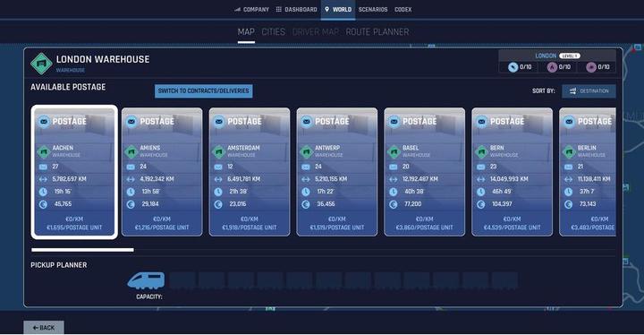
Task: Click the first empty pickup planner wagon slot
Action: click(182, 280)
